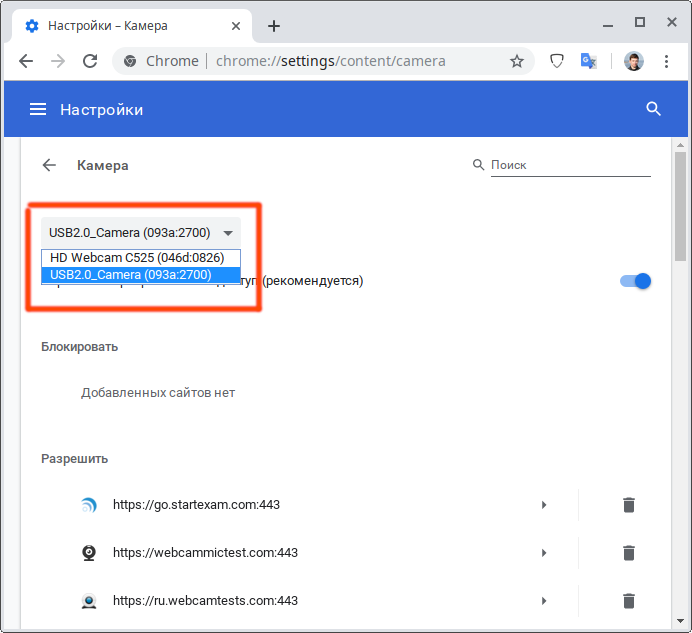Delete go.startexam.com from the allowed list
This screenshot has width=692, height=633.
click(x=628, y=505)
